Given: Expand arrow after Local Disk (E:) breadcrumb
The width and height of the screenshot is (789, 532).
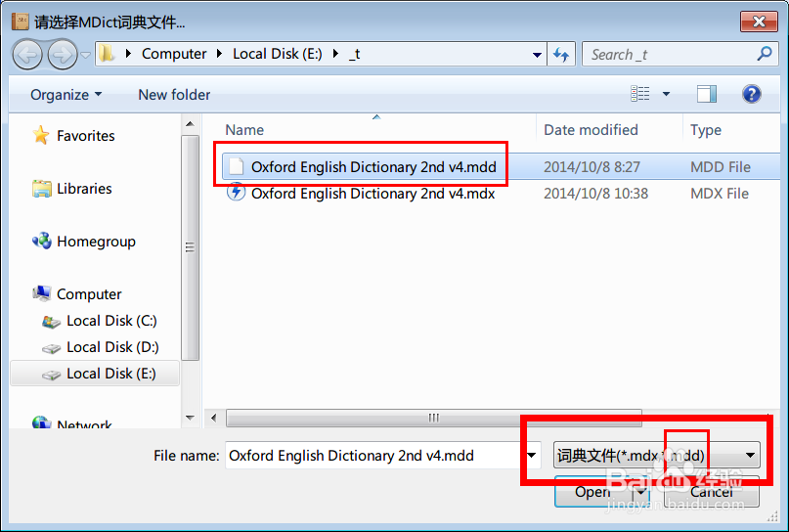Looking at the screenshot, I should click(x=335, y=54).
